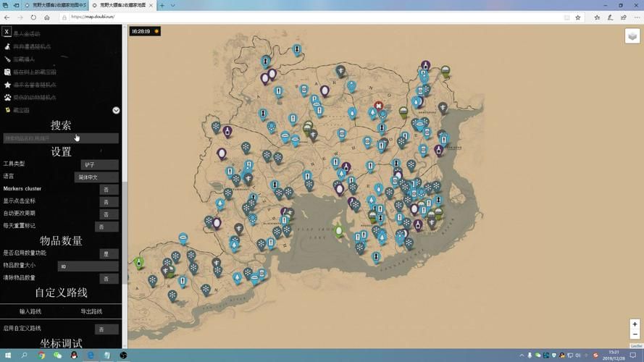Click the 输入路线 button
Screen dimensions: 644x362
(30, 311)
